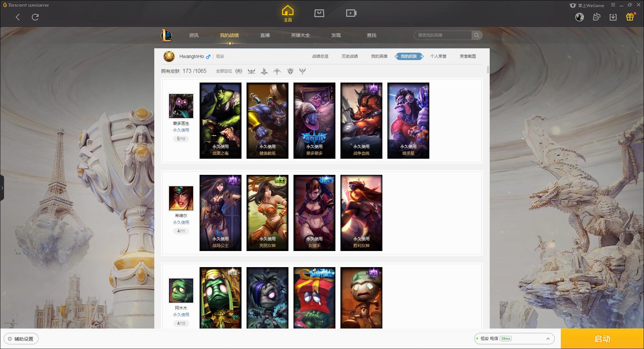Click the 蒙多医生 champion portrait
The width and height of the screenshot is (644, 349).
(x=181, y=106)
